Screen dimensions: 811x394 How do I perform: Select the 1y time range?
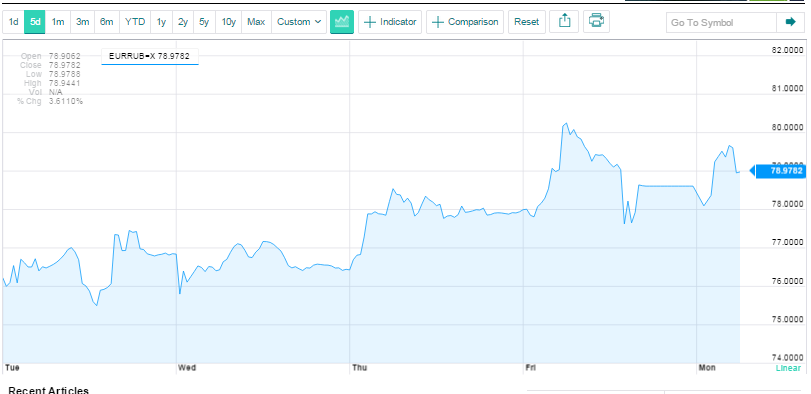tap(161, 22)
